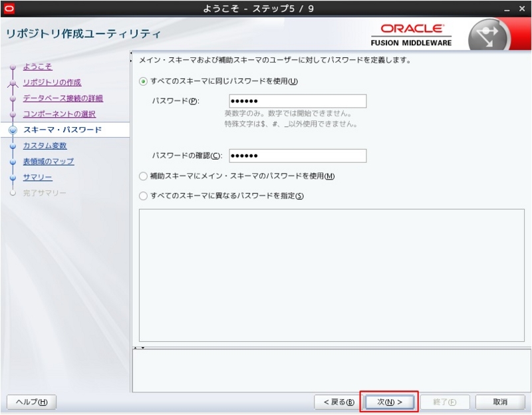Open the 表領域のマップ step
The height and width of the screenshot is (415, 532).
[49, 162]
